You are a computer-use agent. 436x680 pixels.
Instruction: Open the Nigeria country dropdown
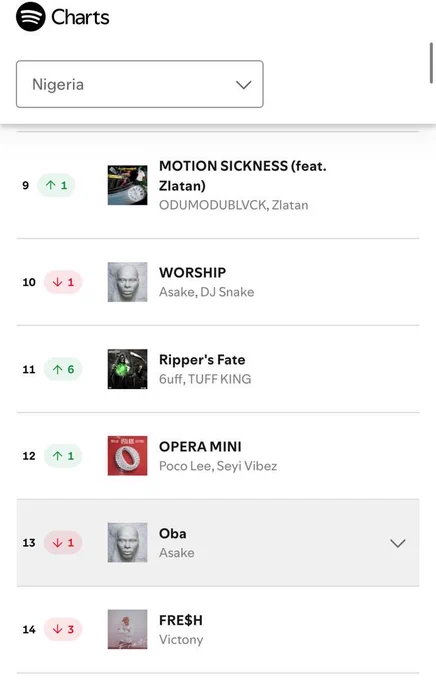point(140,84)
